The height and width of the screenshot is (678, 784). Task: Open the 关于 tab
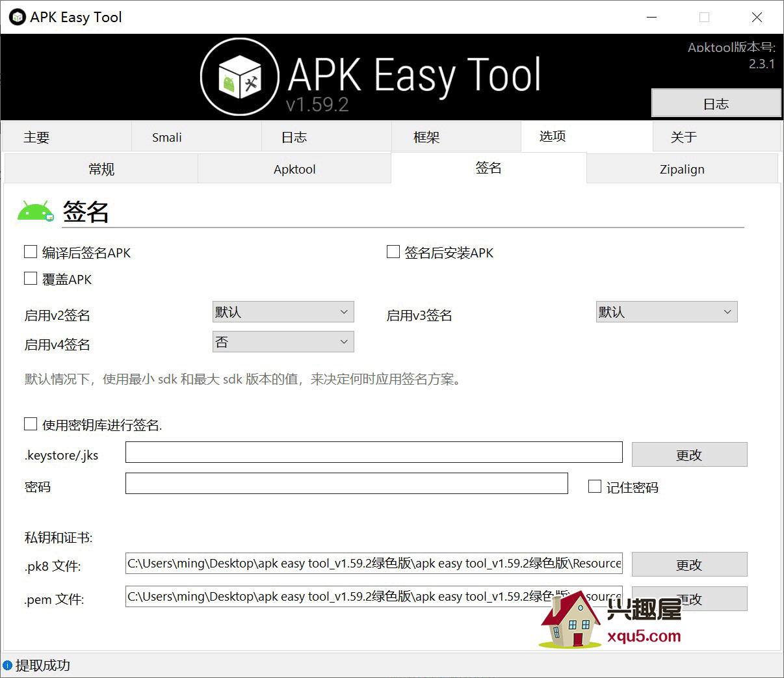(x=716, y=137)
